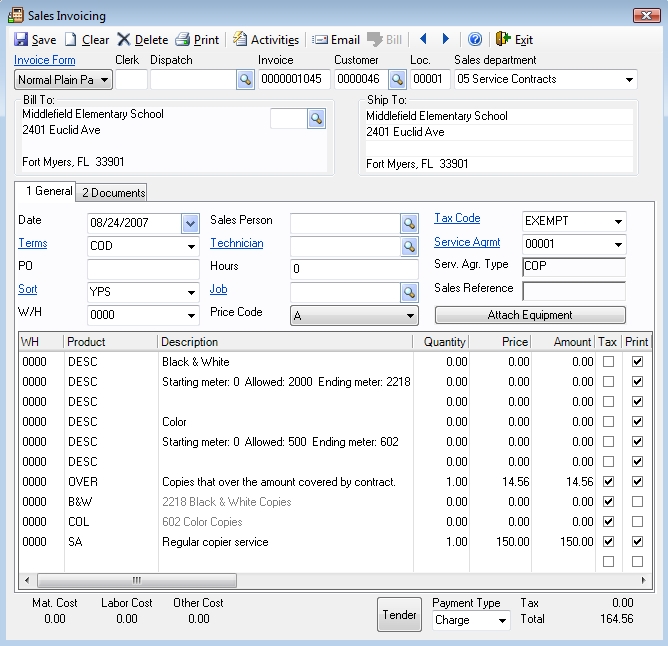Select the 1 General tab
668x646 pixels.
pyautogui.click(x=46, y=191)
